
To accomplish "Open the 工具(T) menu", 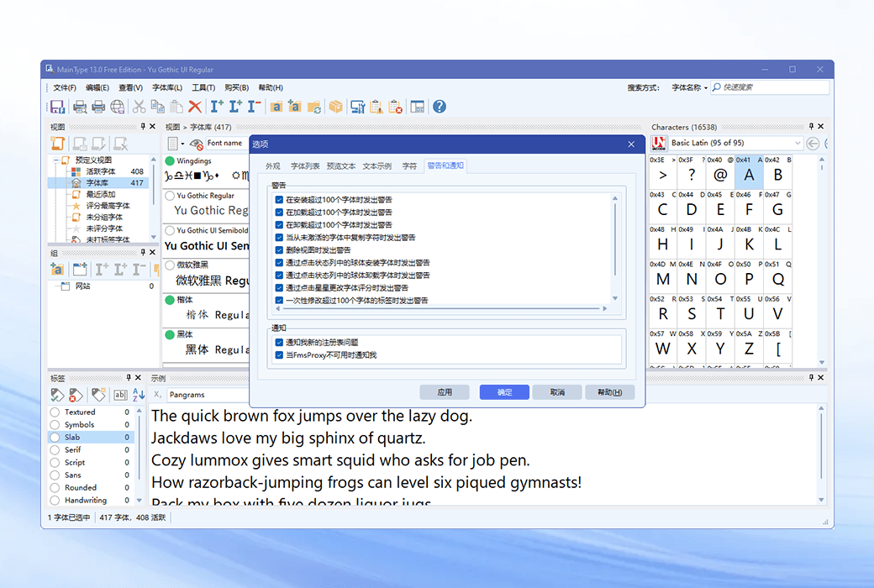I will click(x=203, y=87).
